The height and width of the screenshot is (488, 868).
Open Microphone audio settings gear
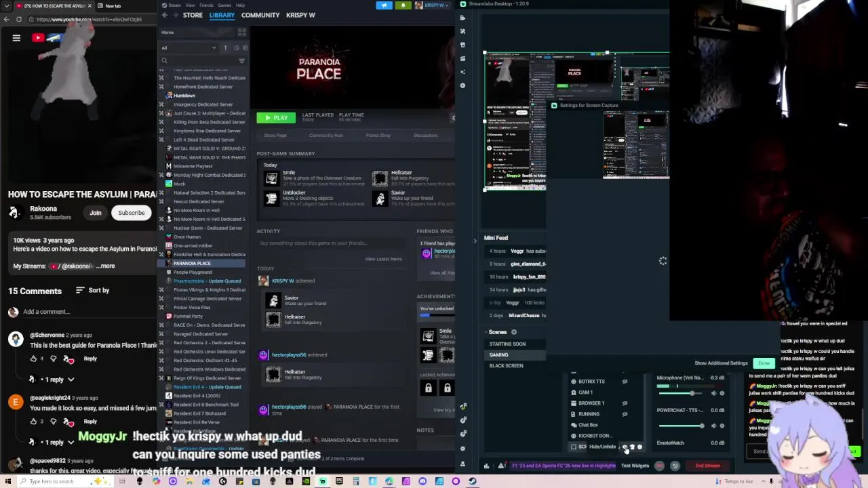click(722, 393)
